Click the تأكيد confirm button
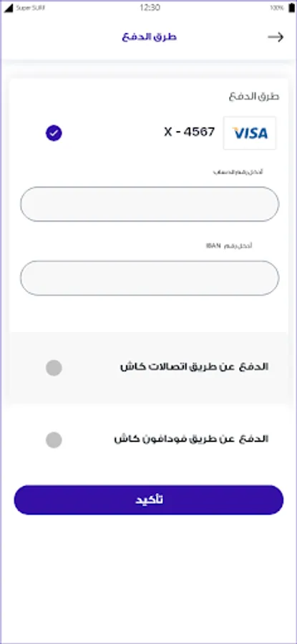Screen dimensions: 297x644 149,500
